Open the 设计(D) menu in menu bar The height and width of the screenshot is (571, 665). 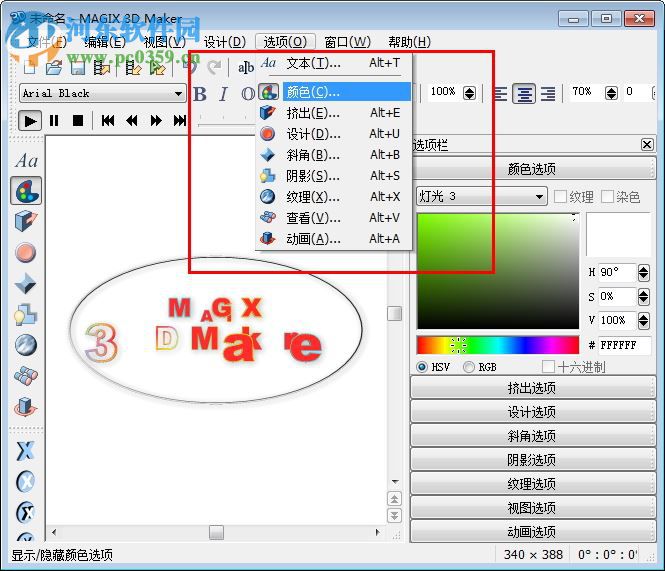tap(225, 42)
